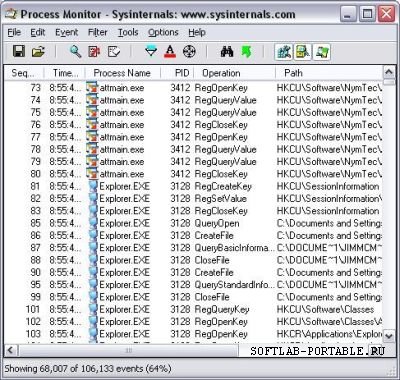Open the Filter menu
Screen dimensions: 400x380
[x=98, y=33]
